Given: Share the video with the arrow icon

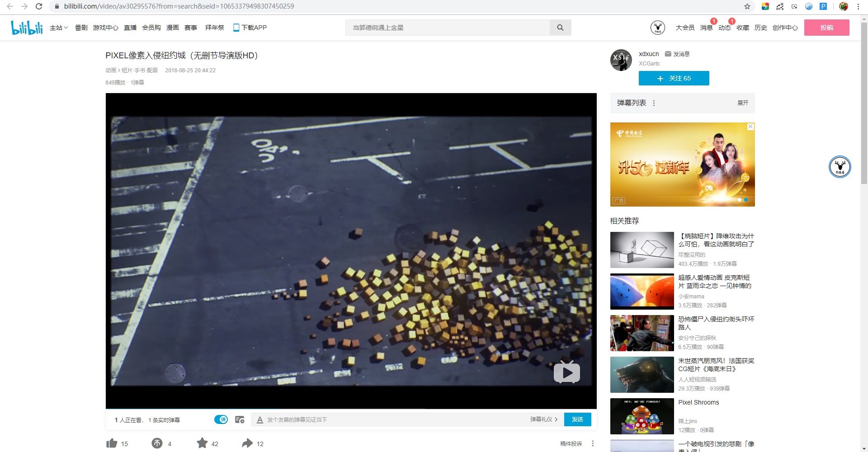Looking at the screenshot, I should (247, 443).
